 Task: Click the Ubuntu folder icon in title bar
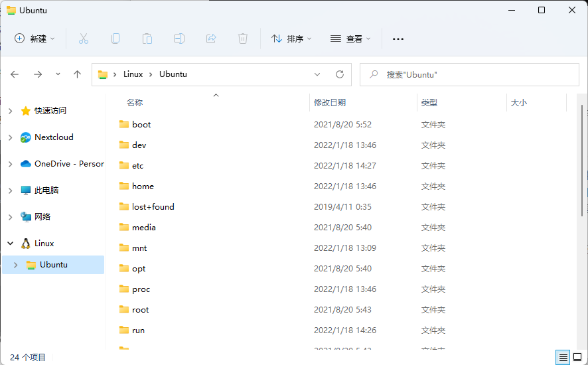coord(11,11)
